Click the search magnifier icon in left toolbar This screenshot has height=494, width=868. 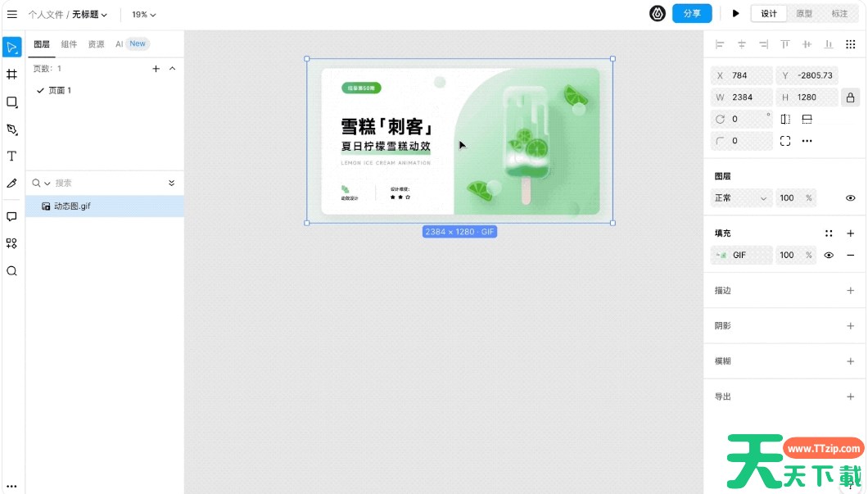click(11, 271)
